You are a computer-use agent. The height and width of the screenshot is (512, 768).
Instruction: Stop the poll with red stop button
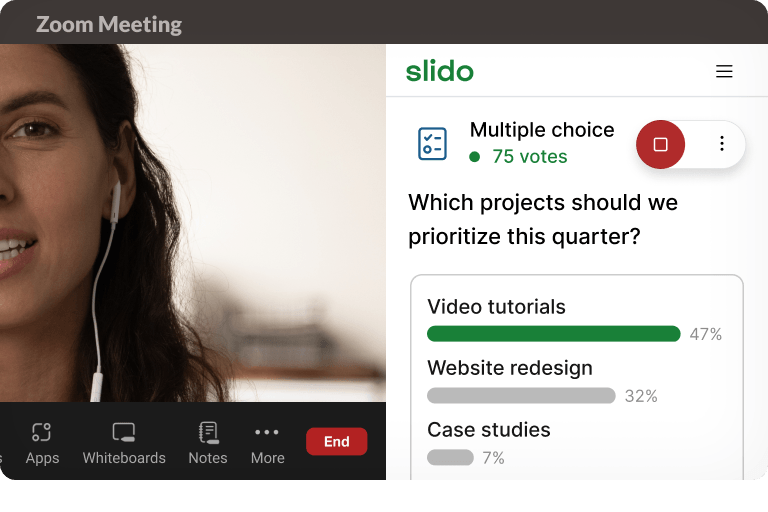(x=660, y=144)
